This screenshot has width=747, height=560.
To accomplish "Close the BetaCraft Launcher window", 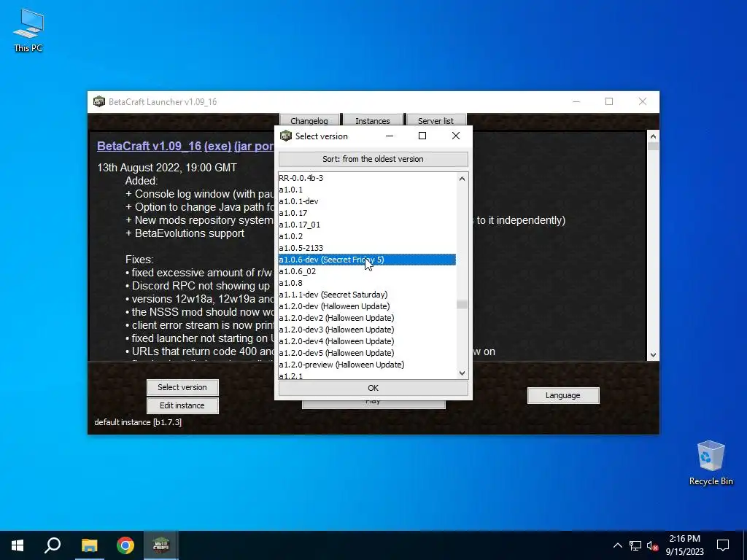I will [x=643, y=101].
